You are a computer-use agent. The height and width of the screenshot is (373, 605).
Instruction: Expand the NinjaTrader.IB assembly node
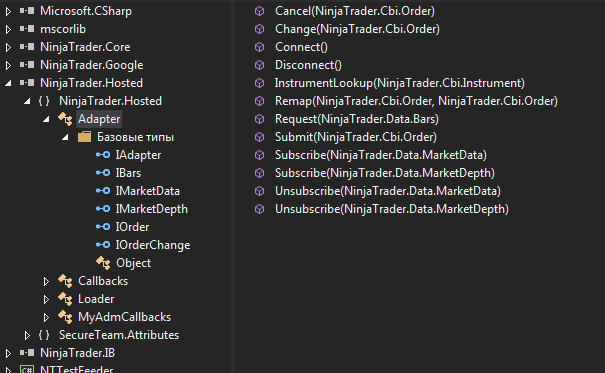click(8, 353)
